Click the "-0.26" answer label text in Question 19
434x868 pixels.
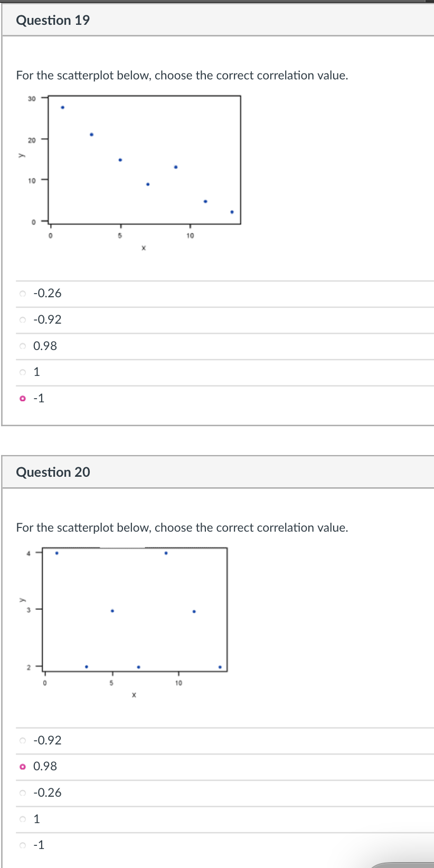(x=47, y=293)
